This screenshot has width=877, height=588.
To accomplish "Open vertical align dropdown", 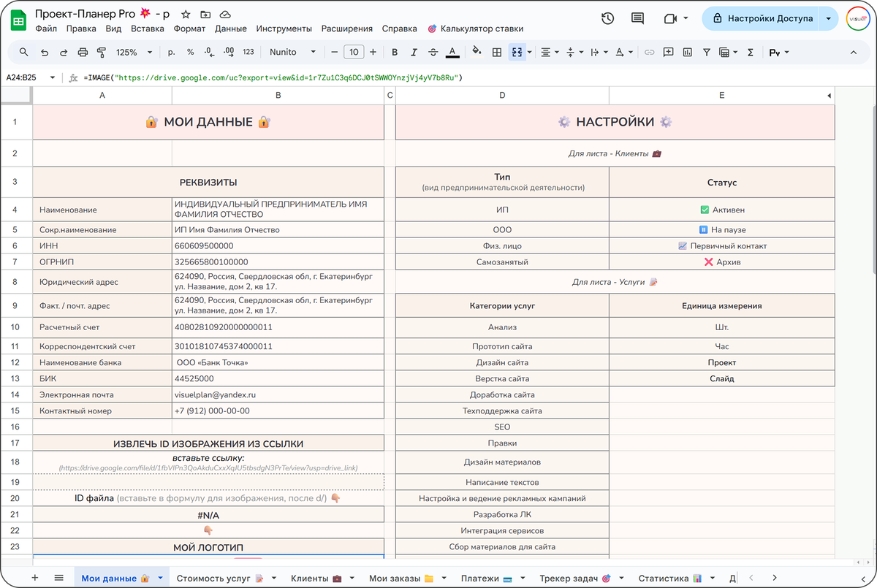I will coord(575,53).
